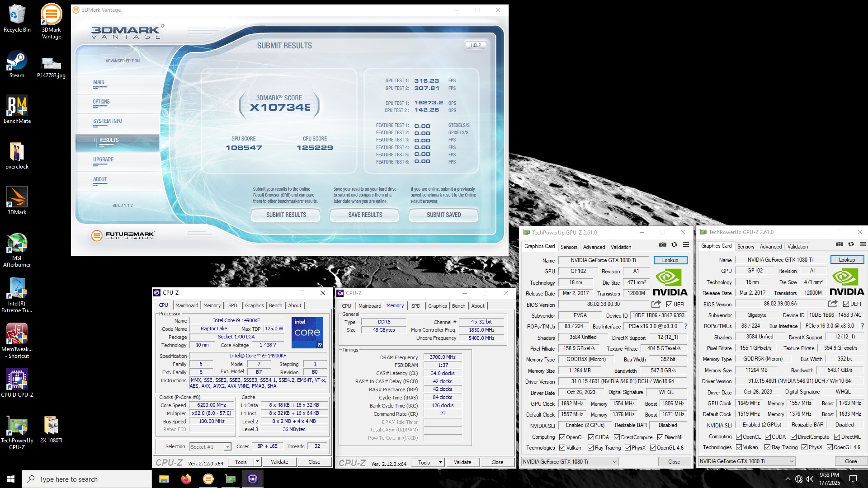This screenshot has height=488, width=868.
Task: Open Firefox from the taskbar
Action: pos(186,479)
